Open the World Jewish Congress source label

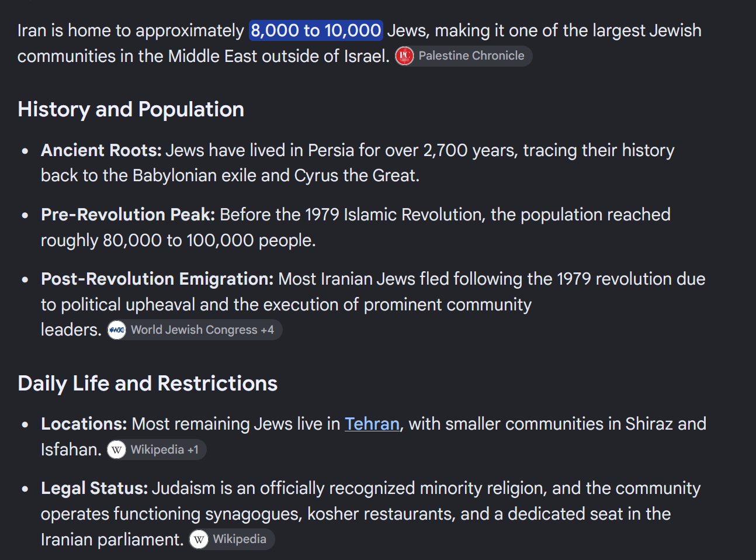194,330
